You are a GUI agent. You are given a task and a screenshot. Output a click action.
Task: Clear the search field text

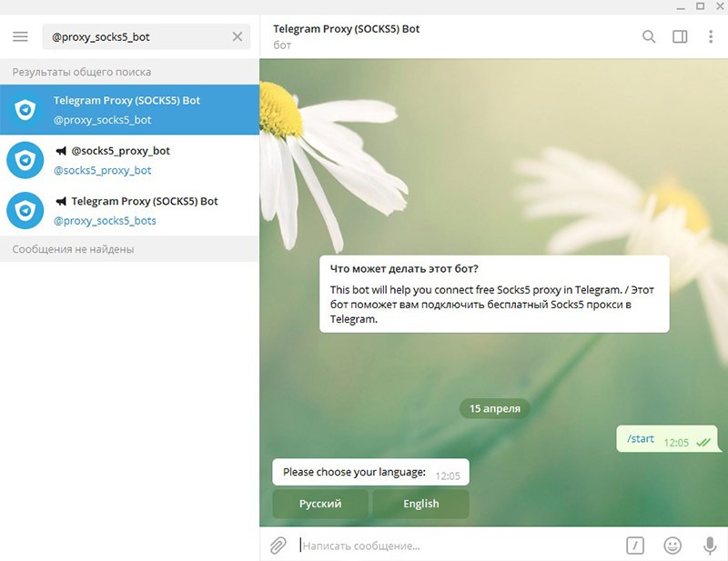point(238,37)
